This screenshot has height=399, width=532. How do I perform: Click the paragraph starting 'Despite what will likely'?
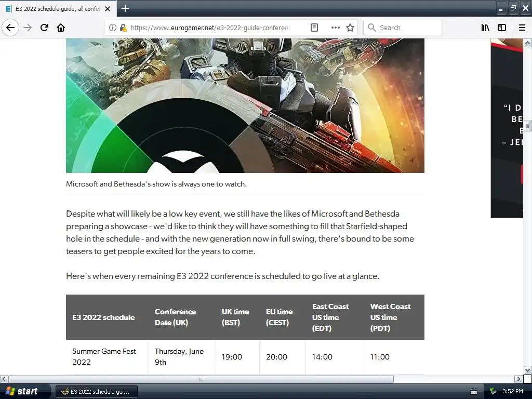coord(240,232)
